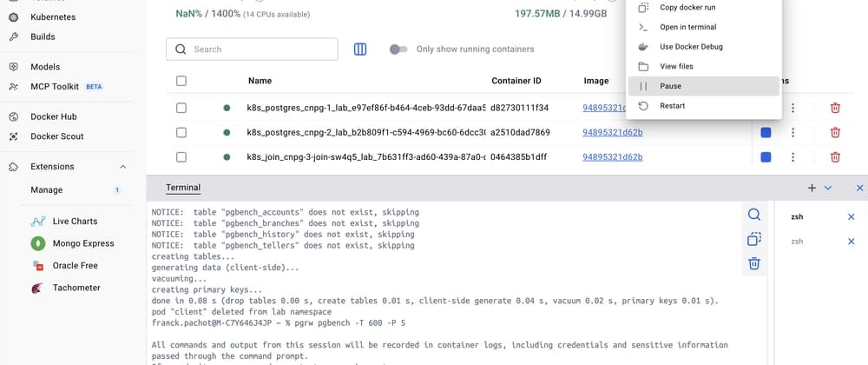The width and height of the screenshot is (868, 365).
Task: Open image link of k8s_postgres_cnpg-2 row
Action: click(x=612, y=132)
